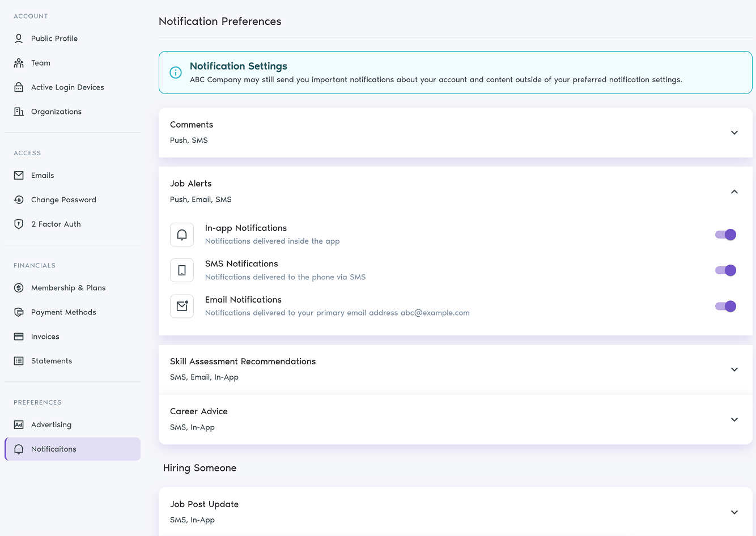
Task: Click the Public Profile person icon
Action: [19, 38]
